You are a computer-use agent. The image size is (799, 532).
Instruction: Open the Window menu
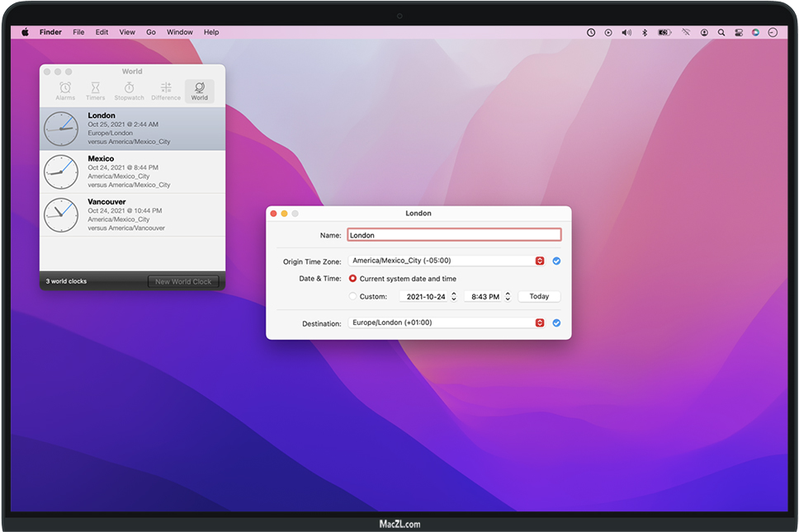point(180,32)
